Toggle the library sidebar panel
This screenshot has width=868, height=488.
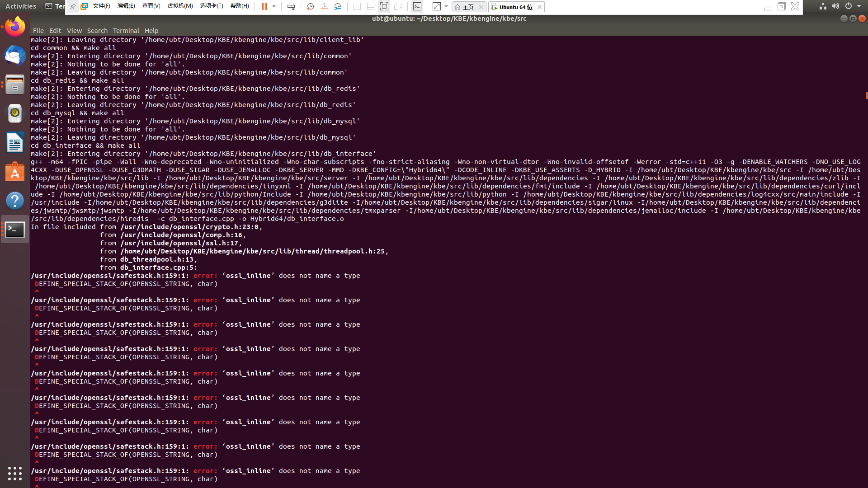pos(357,6)
